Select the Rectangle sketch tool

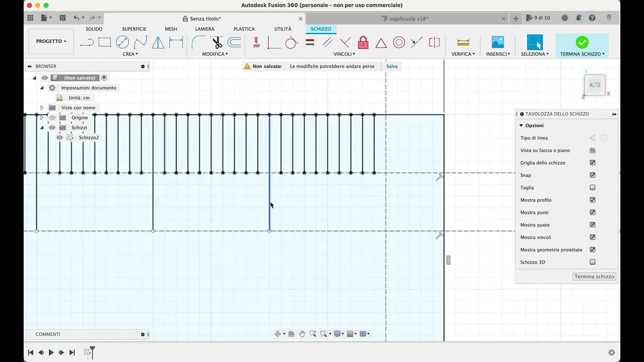(x=105, y=43)
